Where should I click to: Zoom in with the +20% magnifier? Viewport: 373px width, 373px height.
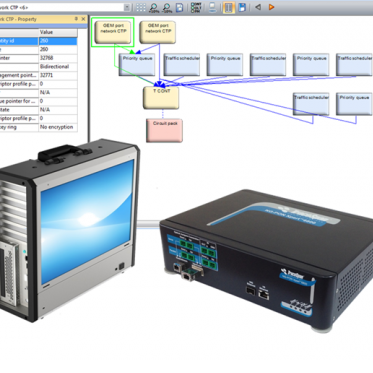pyautogui.click(x=154, y=7)
